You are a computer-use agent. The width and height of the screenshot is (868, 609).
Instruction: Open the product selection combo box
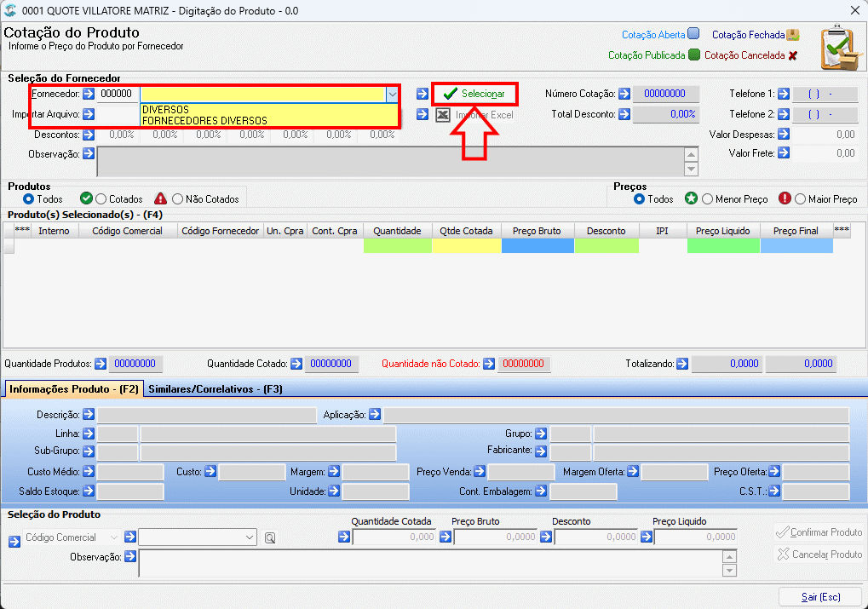(x=198, y=537)
